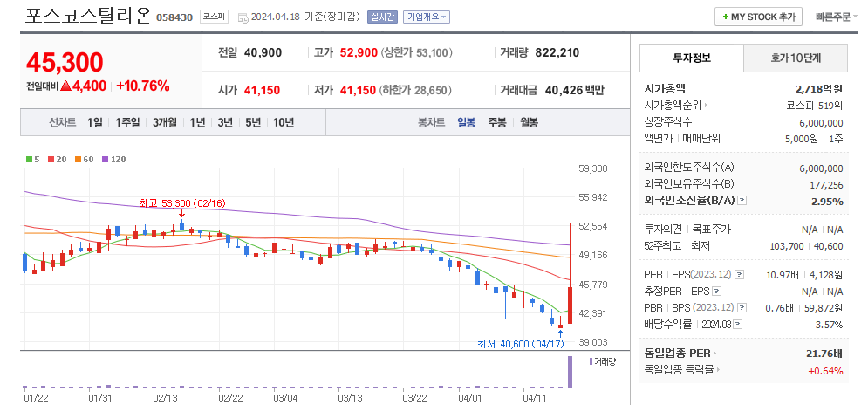Open the 동일업종 등락률 link
This screenshot has width=868, height=405.
point(683,369)
